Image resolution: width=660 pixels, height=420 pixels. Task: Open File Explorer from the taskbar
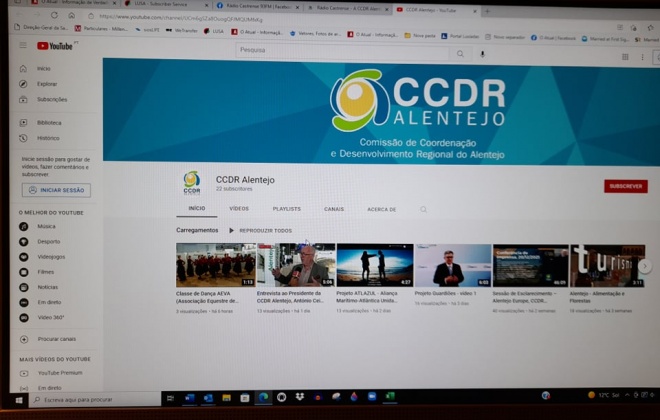(x=226, y=397)
